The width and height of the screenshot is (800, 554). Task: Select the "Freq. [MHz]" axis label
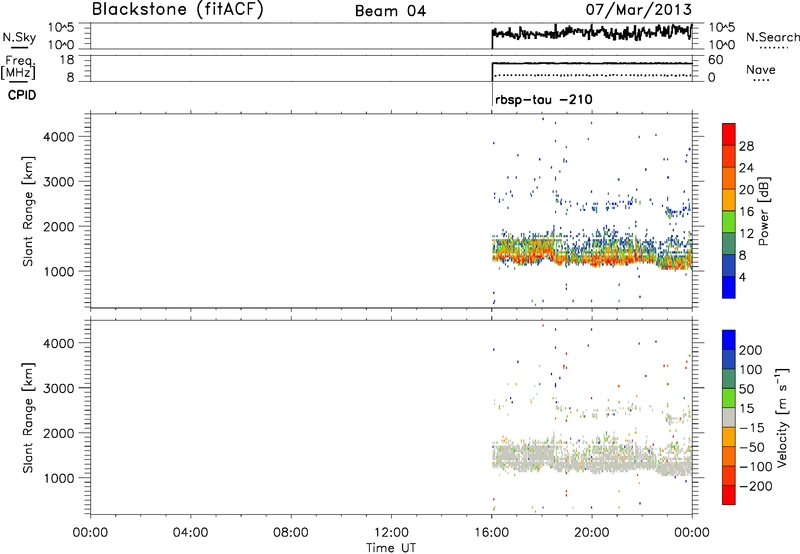(x=18, y=67)
